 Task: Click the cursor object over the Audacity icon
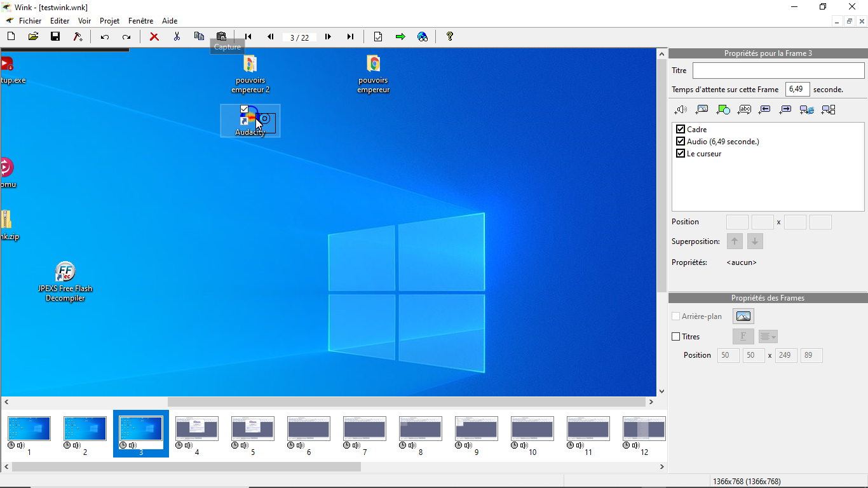point(264,122)
